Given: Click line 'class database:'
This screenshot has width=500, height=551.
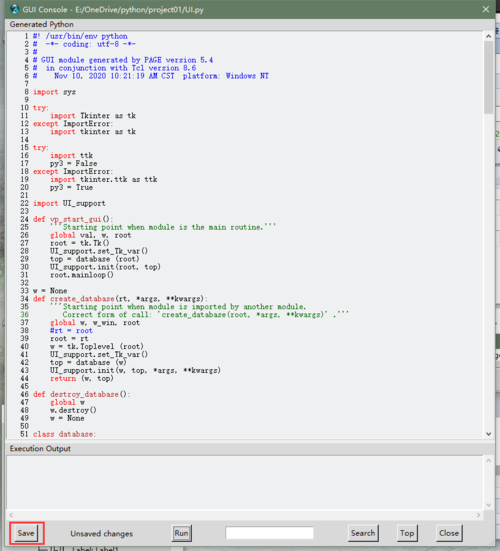Looking at the screenshot, I should coord(65,434).
